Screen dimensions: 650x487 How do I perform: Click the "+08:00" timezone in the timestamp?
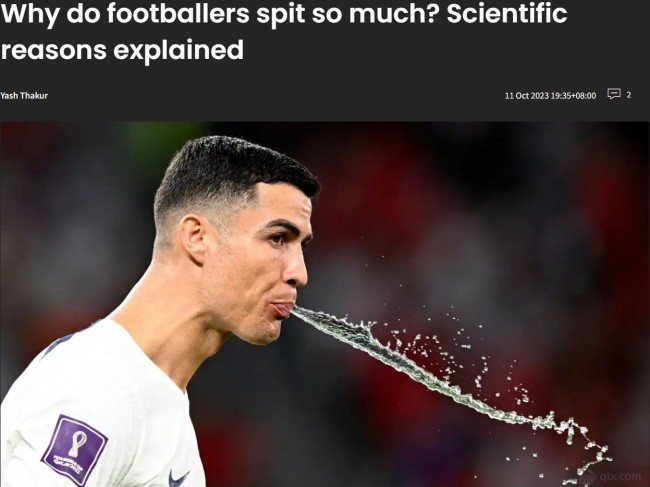click(583, 96)
